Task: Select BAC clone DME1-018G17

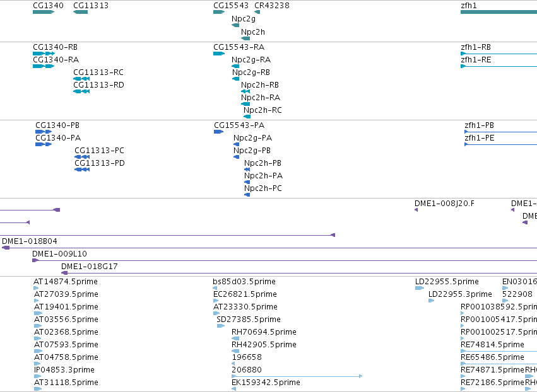Action: click(x=90, y=267)
